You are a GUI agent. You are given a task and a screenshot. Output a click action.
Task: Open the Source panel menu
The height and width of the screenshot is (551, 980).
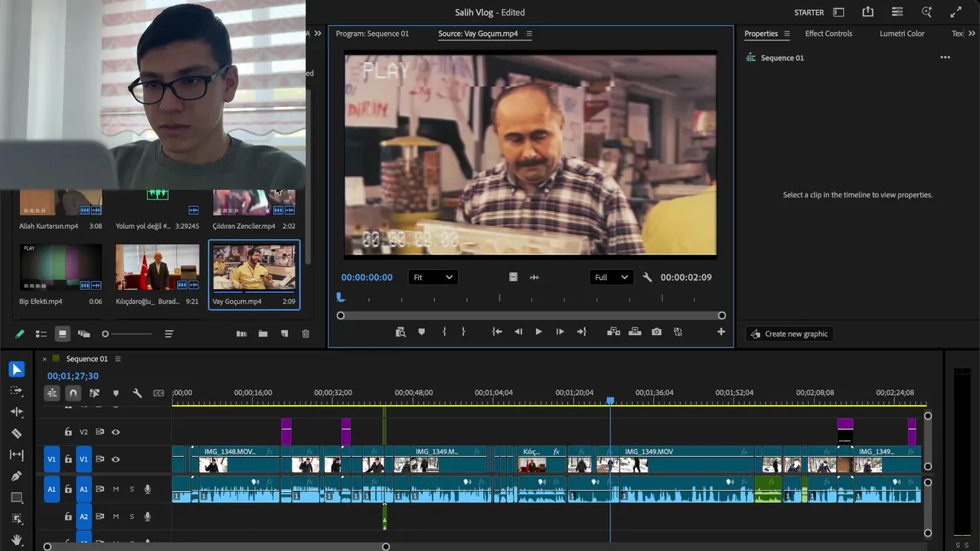click(x=529, y=34)
